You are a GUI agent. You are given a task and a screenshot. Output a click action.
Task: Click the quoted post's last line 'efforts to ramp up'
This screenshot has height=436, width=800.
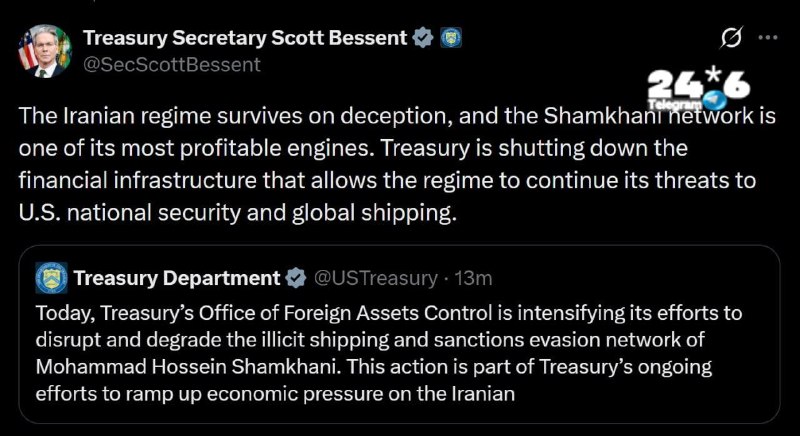275,394
